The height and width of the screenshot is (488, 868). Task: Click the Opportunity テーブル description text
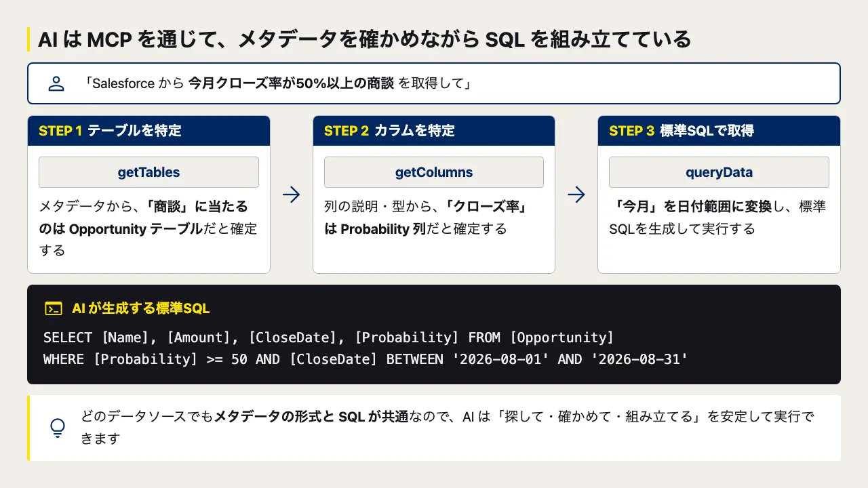148,228
